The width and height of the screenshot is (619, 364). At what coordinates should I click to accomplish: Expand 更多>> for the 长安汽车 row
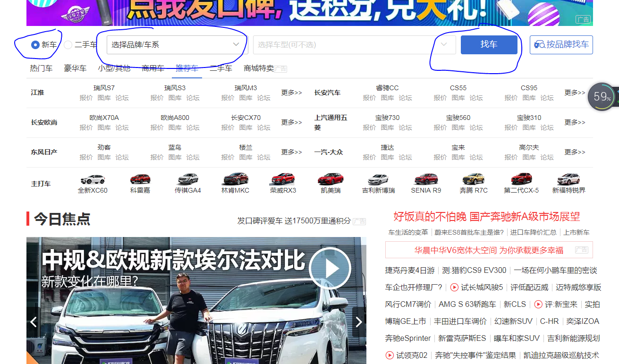[x=575, y=93]
